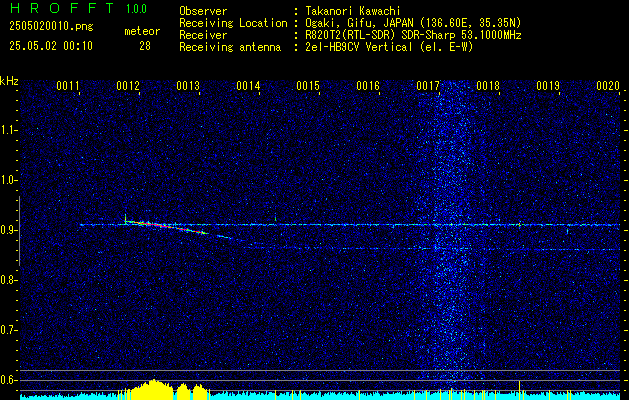Select observer name Takanori Kawachi

click(353, 11)
